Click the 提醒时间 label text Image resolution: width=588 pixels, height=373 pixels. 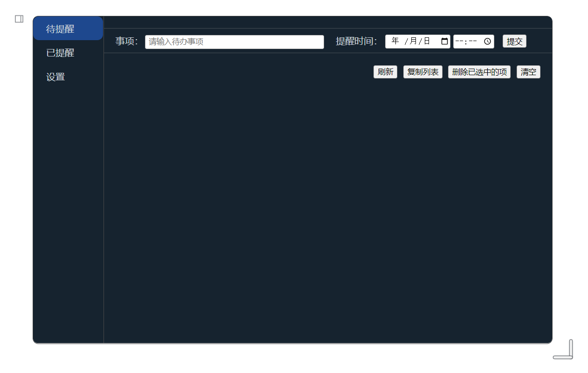tap(357, 42)
